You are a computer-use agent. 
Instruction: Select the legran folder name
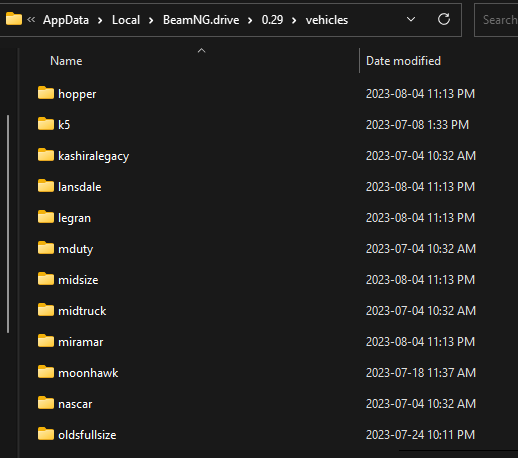74,218
